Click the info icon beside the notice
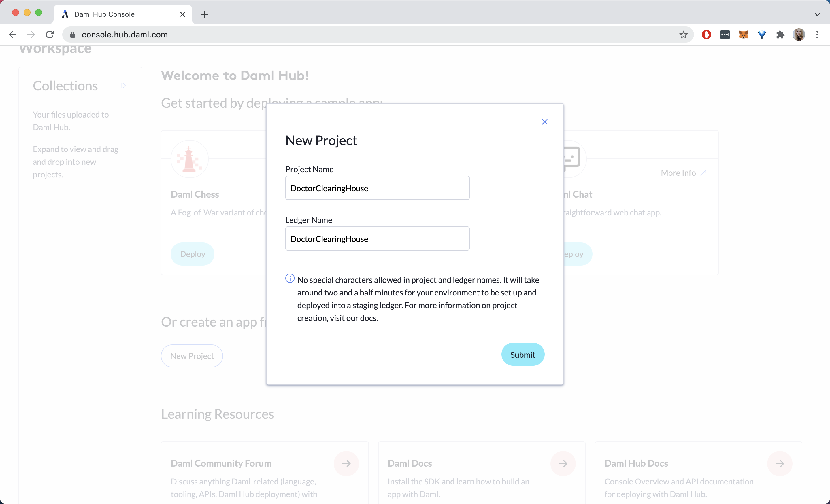The width and height of the screenshot is (830, 504). [290, 278]
